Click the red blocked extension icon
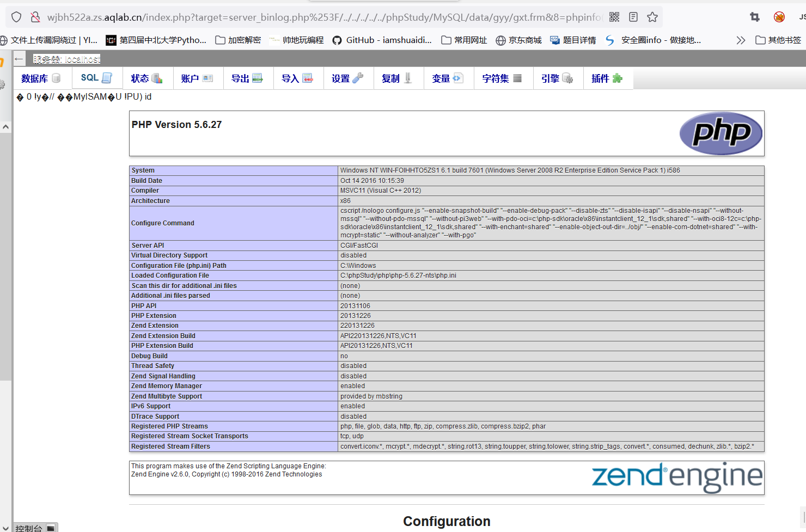The image size is (806, 532). (x=779, y=17)
